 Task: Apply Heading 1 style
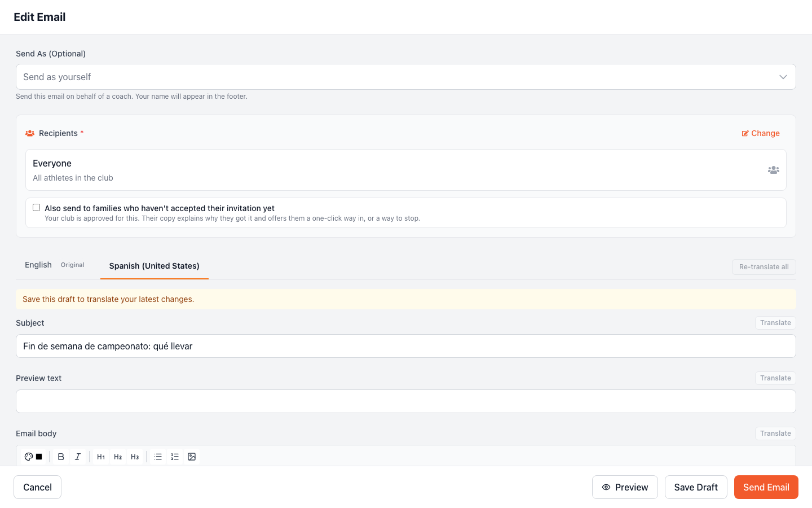click(x=101, y=457)
